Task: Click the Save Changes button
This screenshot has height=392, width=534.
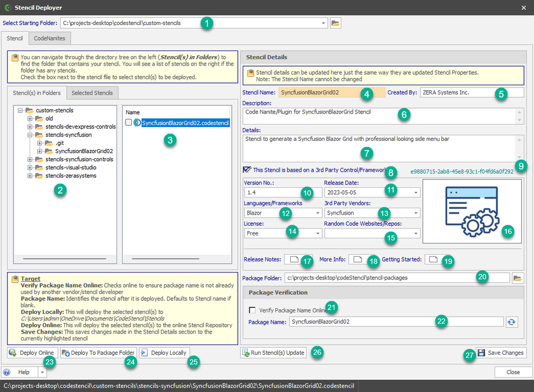Action: [x=501, y=353]
